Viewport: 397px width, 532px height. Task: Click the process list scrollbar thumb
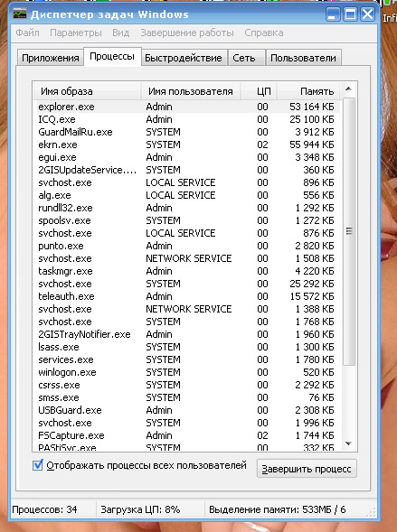[348, 232]
